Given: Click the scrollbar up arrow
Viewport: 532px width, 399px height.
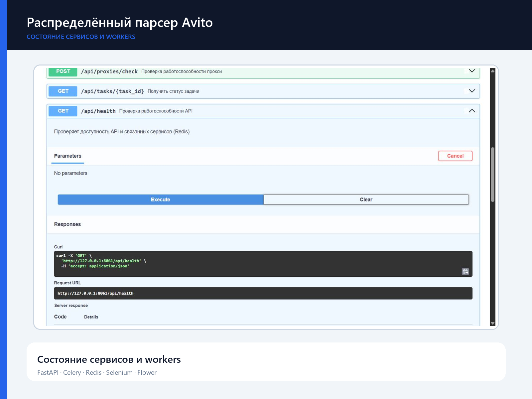Looking at the screenshot, I should coord(493,71).
